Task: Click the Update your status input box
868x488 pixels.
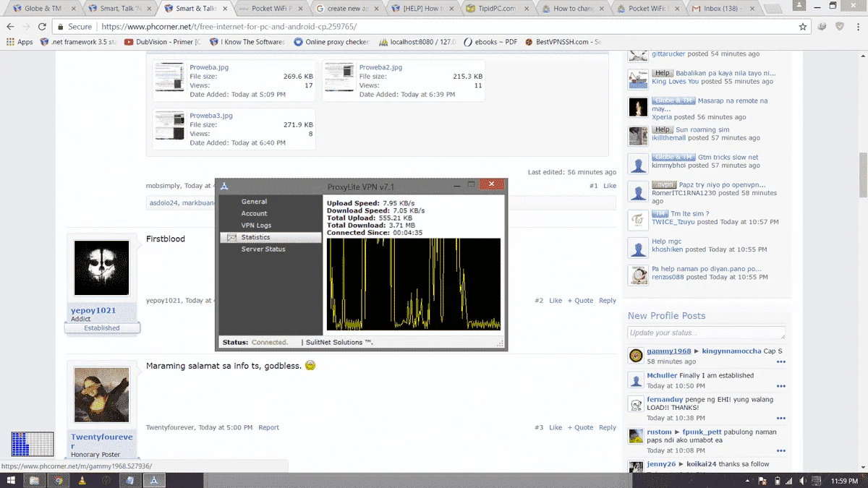Action: pos(706,333)
